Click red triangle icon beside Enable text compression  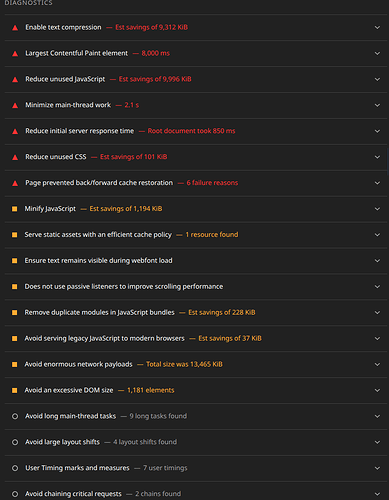(x=15, y=28)
